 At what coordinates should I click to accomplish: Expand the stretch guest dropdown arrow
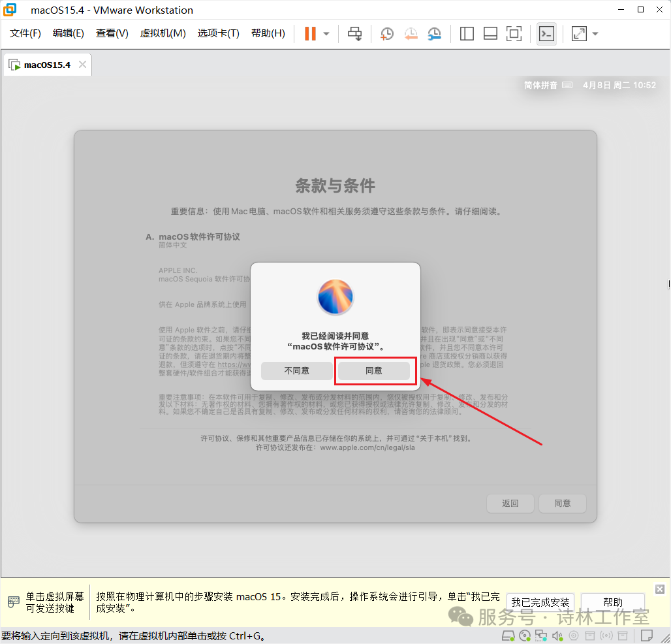(595, 34)
